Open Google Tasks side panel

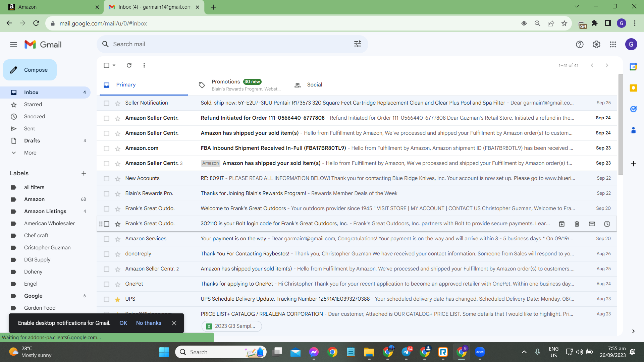tap(633, 109)
